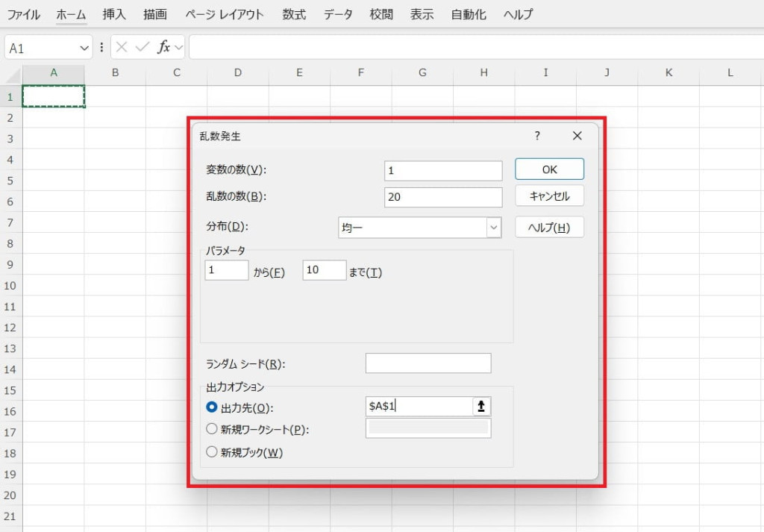
Task: Click the formula bar enter checkmark icon
Action: click(x=143, y=47)
